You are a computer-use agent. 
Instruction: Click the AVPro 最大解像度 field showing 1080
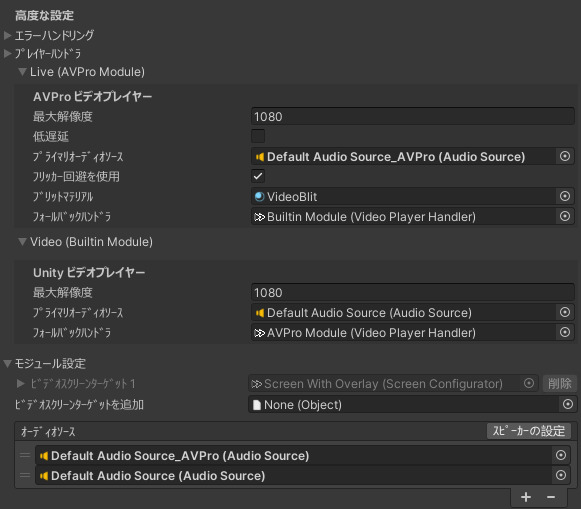(x=413, y=116)
